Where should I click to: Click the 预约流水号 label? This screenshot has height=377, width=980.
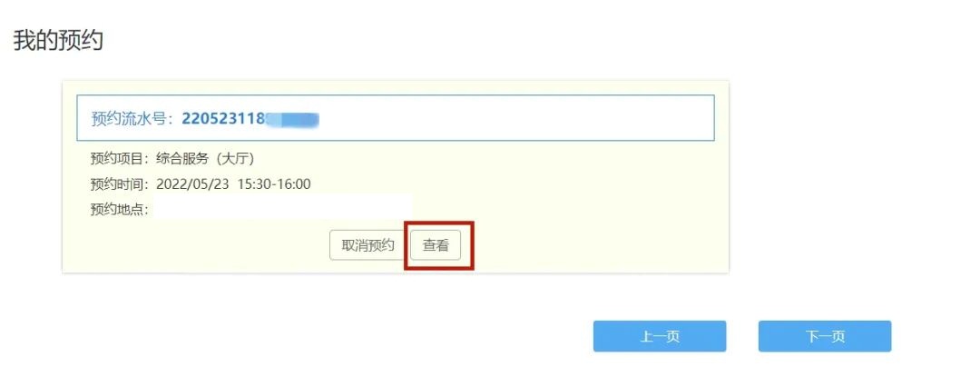(x=132, y=119)
